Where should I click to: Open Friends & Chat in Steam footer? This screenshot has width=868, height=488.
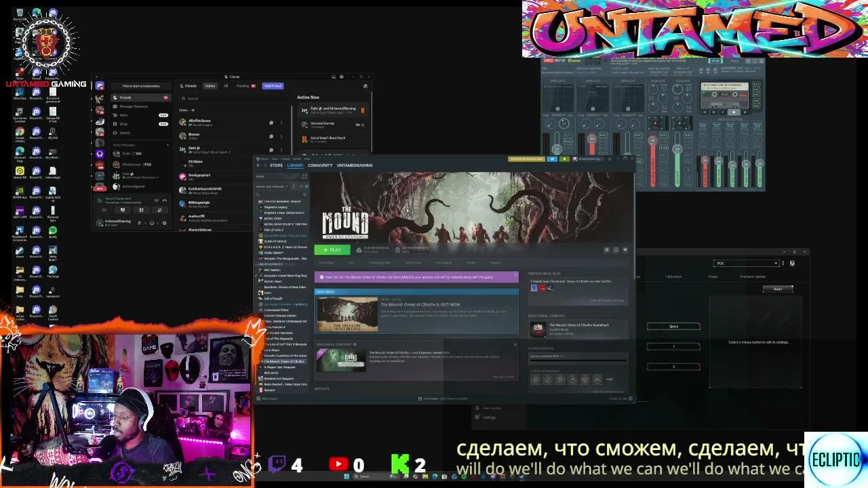click(620, 399)
